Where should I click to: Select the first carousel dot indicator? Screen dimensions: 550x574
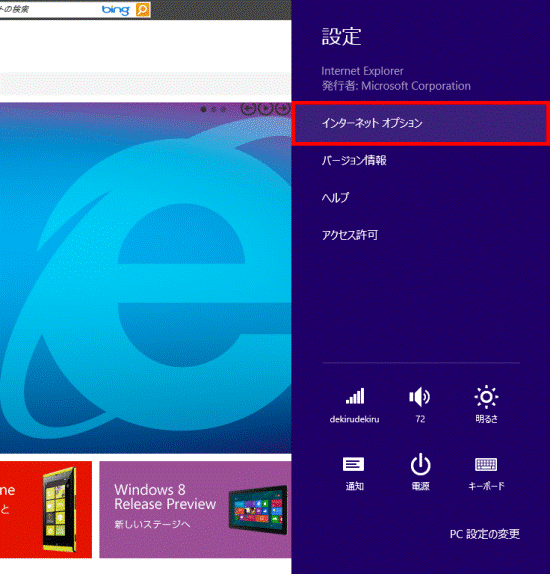[x=204, y=109]
